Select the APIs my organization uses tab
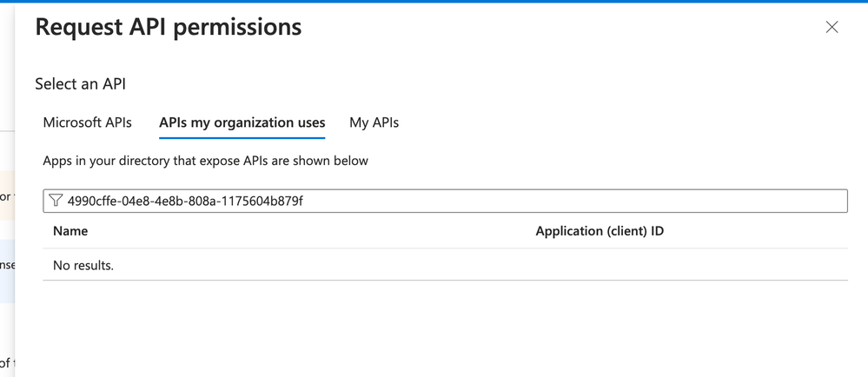This screenshot has width=868, height=377. coord(242,122)
